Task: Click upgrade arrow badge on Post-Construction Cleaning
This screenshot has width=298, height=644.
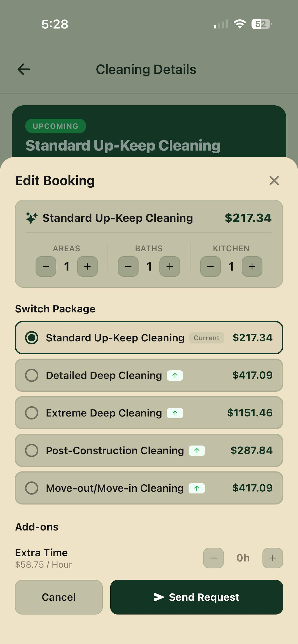Action: (x=197, y=450)
